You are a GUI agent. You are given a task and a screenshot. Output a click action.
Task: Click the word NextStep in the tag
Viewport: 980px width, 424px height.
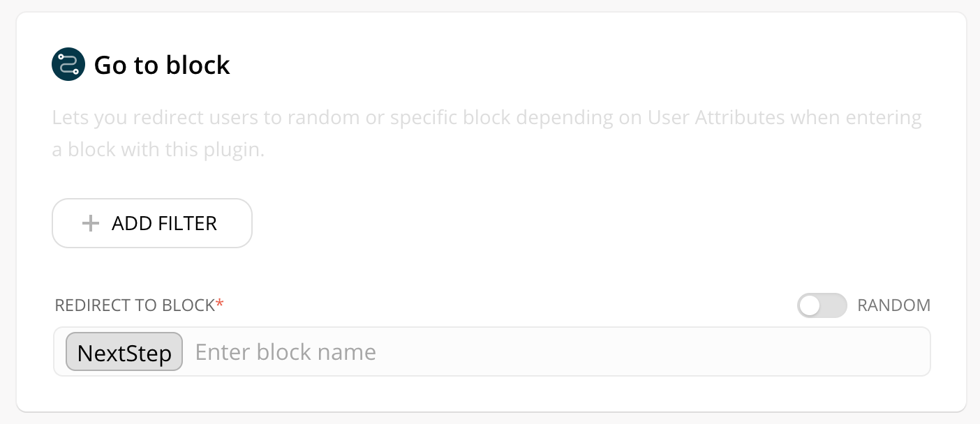click(124, 353)
